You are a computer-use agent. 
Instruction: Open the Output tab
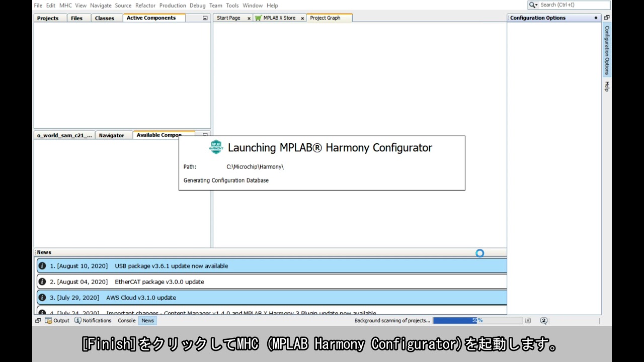coord(57,321)
